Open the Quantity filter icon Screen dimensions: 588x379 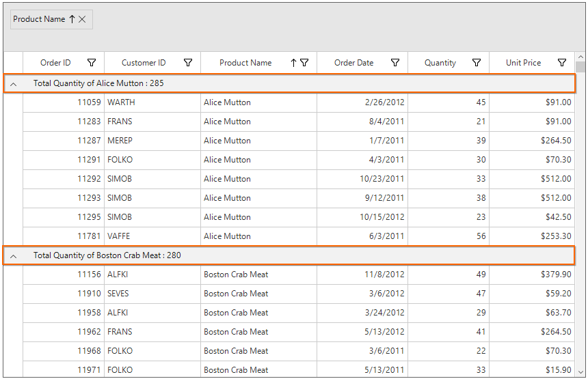477,63
